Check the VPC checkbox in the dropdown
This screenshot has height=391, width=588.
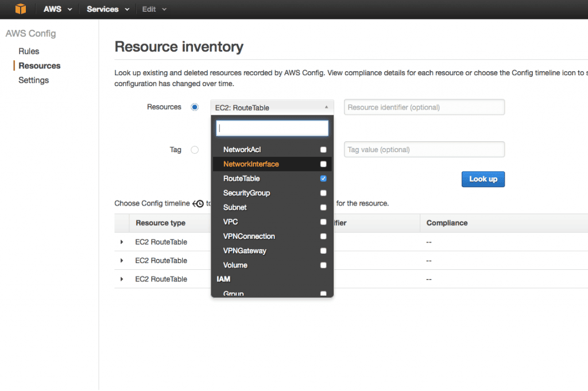[x=323, y=222]
